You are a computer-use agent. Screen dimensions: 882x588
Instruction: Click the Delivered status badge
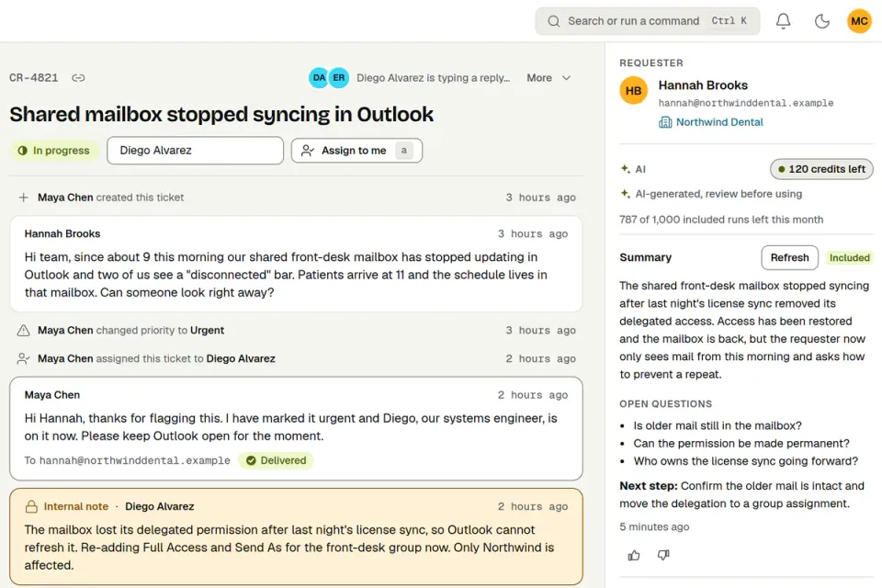coord(276,460)
